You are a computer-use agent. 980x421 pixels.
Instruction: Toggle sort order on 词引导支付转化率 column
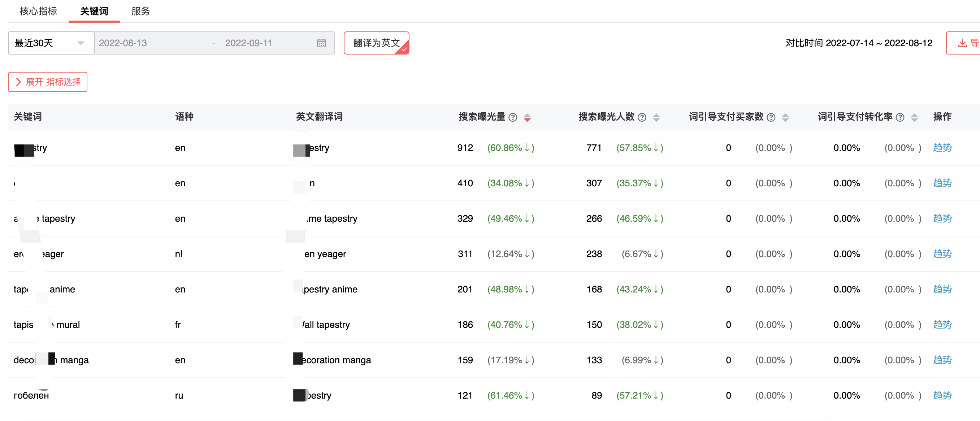(915, 117)
